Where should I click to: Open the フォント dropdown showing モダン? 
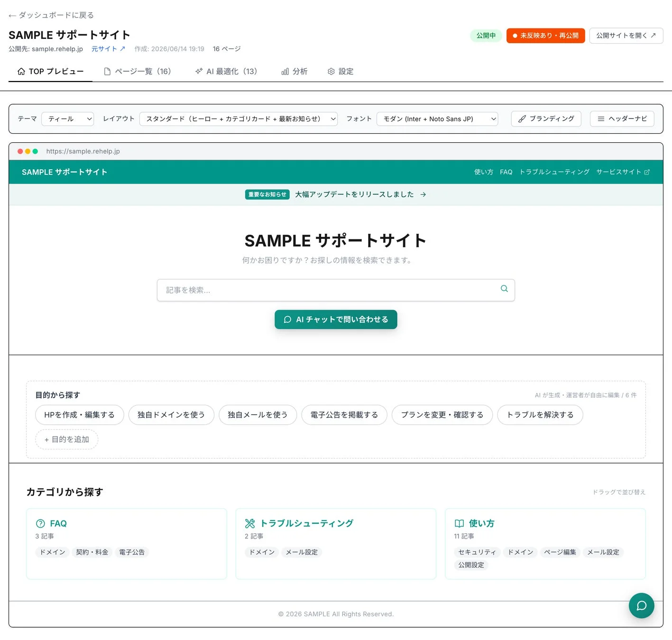[x=437, y=119]
